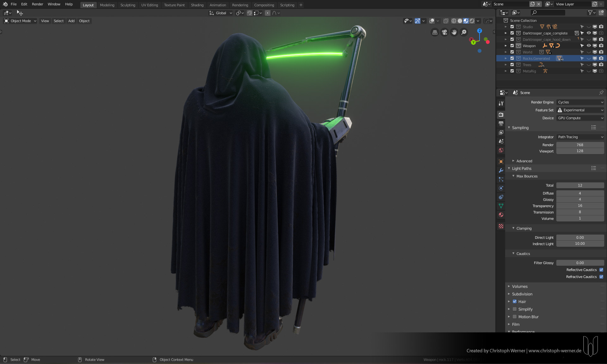This screenshot has width=607, height=364.
Task: Toggle show gizmos button
Action: point(418,21)
